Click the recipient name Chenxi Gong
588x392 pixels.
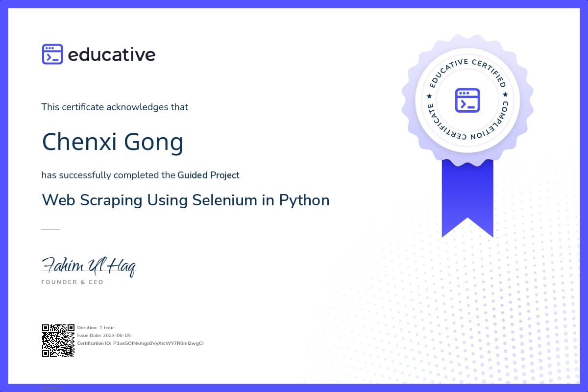click(113, 142)
